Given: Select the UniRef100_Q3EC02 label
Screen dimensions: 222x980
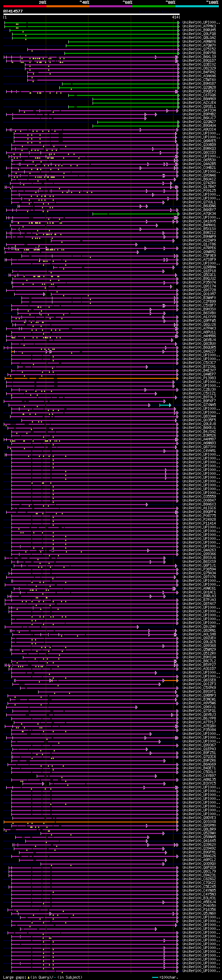Looking at the screenshot, I should point(199,64).
